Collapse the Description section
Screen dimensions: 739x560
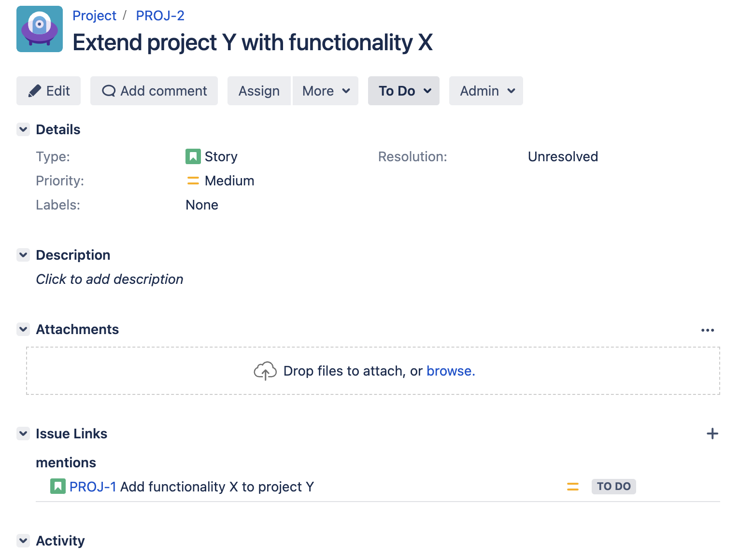[x=23, y=255]
